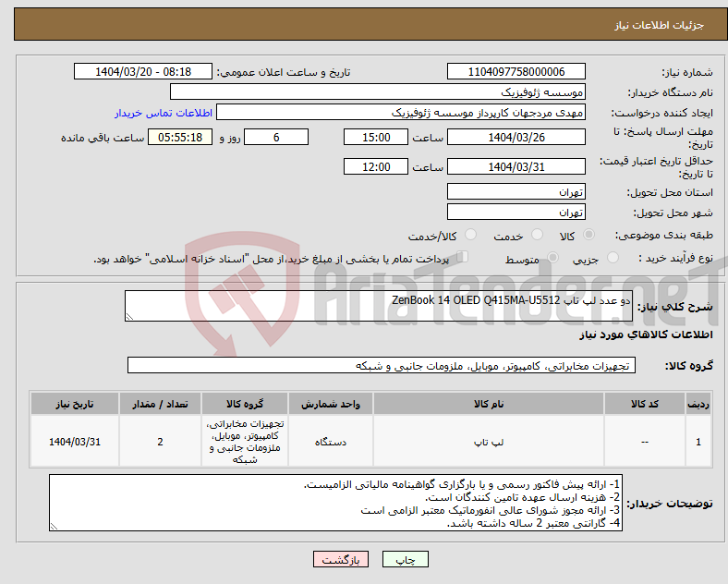Click the شرح کلی نیاز label

click(674, 307)
